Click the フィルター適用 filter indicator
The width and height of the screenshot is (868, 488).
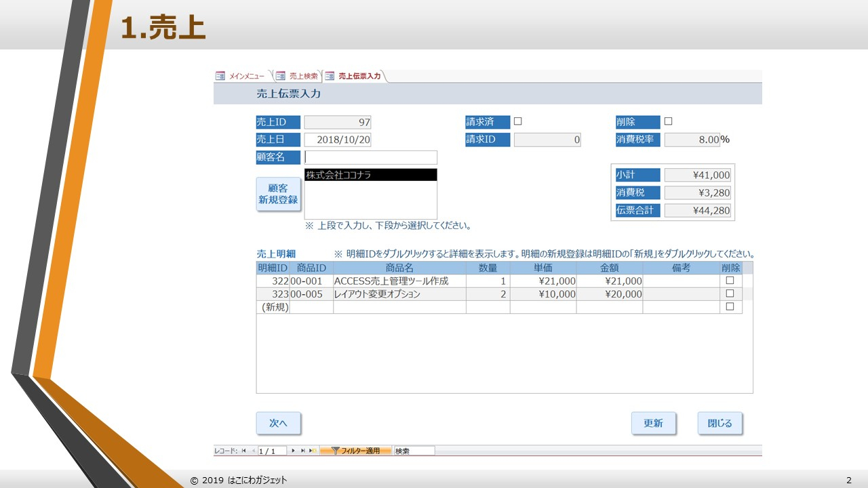pos(355,451)
